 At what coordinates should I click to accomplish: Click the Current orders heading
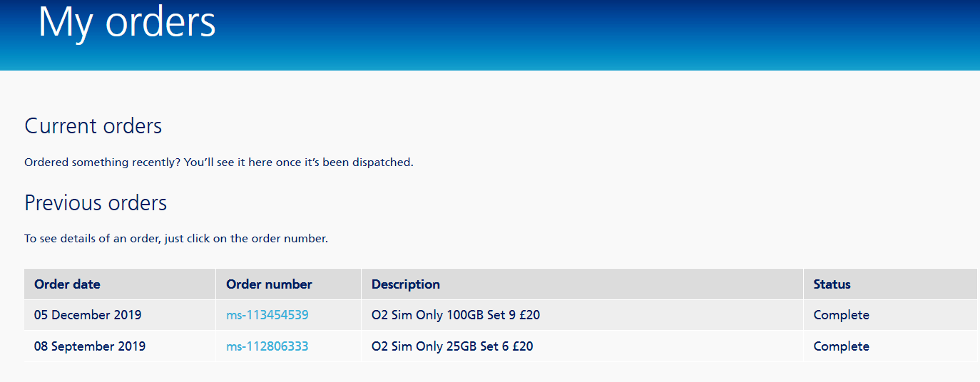pyautogui.click(x=93, y=126)
